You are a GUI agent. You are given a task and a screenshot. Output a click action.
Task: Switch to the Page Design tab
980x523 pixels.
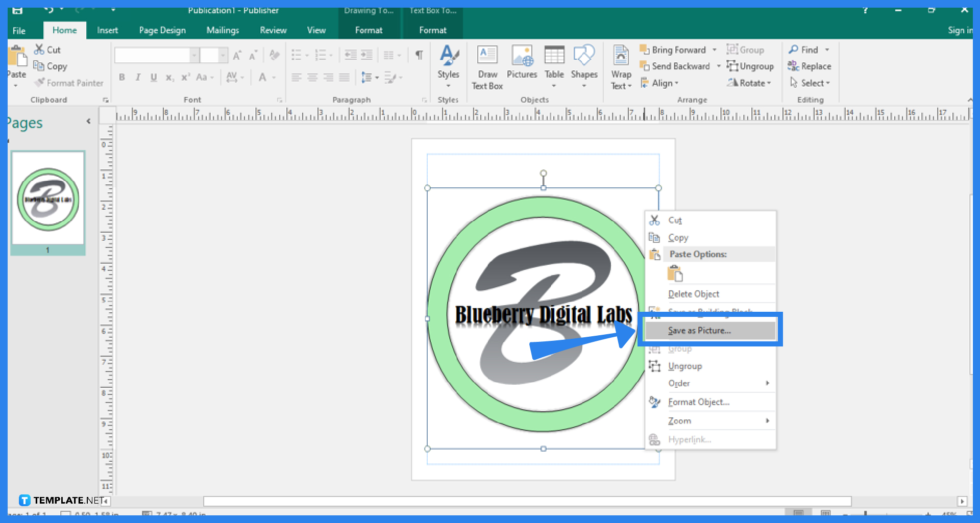[x=162, y=30]
